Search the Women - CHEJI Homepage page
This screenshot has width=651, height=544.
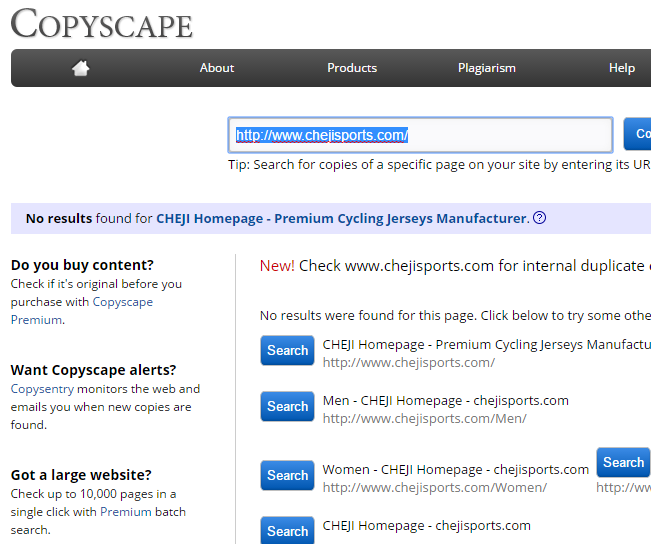pos(287,475)
